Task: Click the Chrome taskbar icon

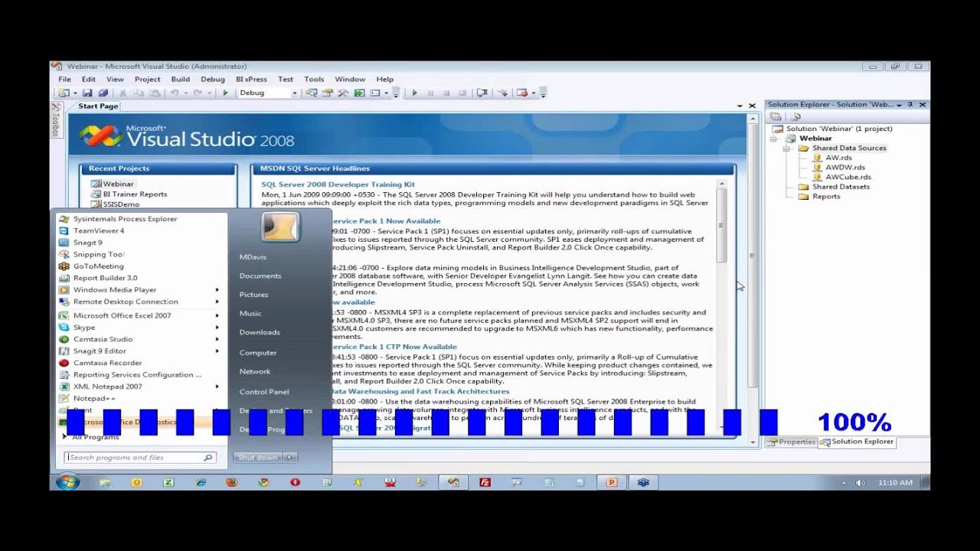Action: click(263, 482)
